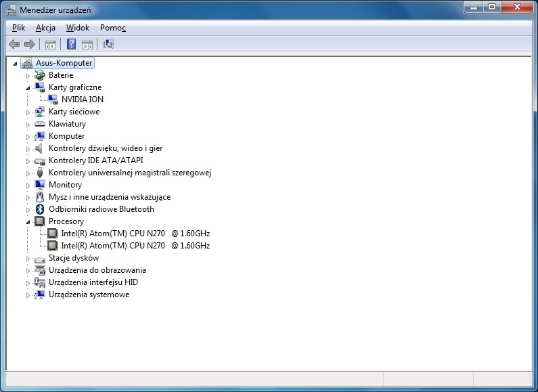This screenshot has height=392, width=538.
Task: Expand the Karty sieciowe category
Action: tap(28, 112)
